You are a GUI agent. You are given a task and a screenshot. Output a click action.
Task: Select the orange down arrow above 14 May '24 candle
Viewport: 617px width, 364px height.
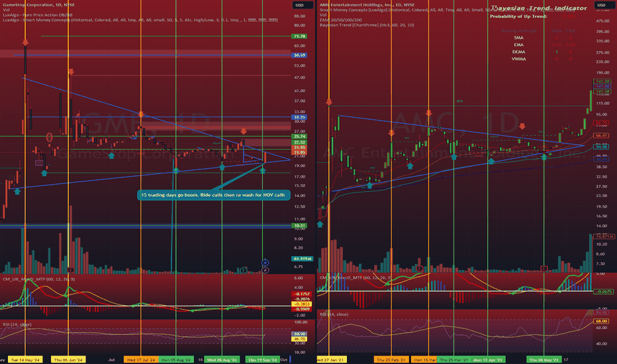coord(25,42)
